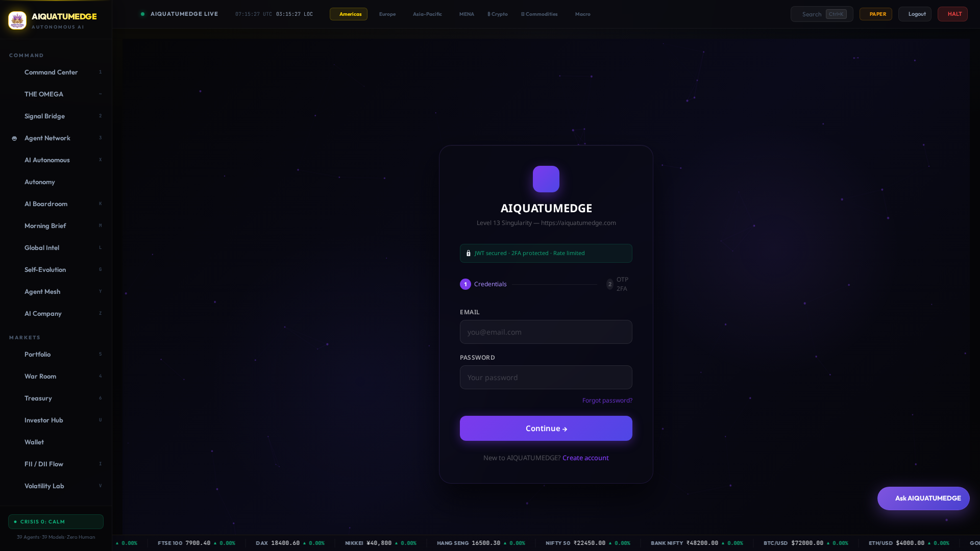Click the Continue button
980x551 pixels.
coord(546,429)
